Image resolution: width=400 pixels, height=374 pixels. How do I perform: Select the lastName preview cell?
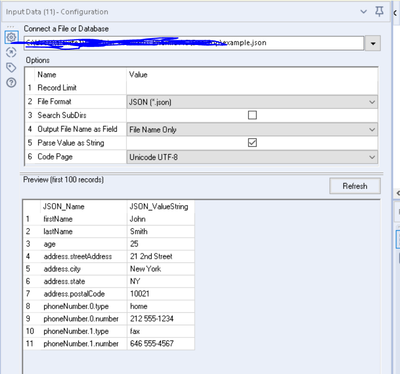[x=84, y=231]
